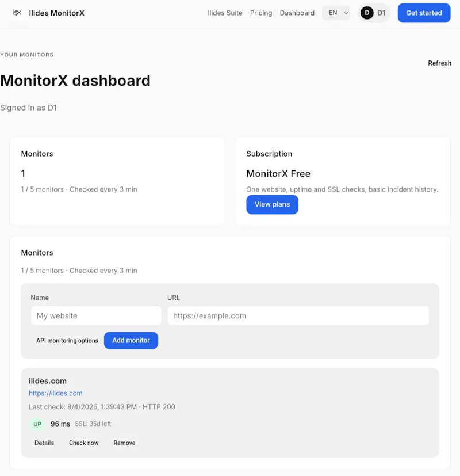Expand API monitoring options
Viewport: 460px width, 476px height.
(x=67, y=341)
